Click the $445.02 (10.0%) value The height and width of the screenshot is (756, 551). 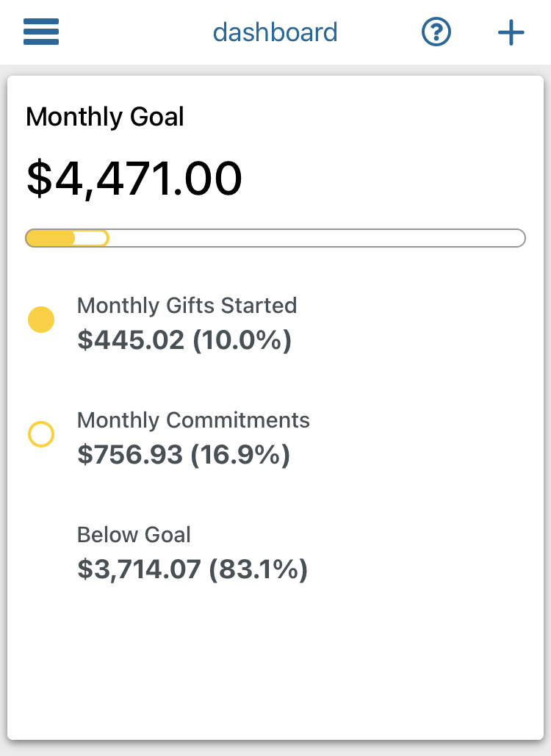pyautogui.click(x=184, y=340)
